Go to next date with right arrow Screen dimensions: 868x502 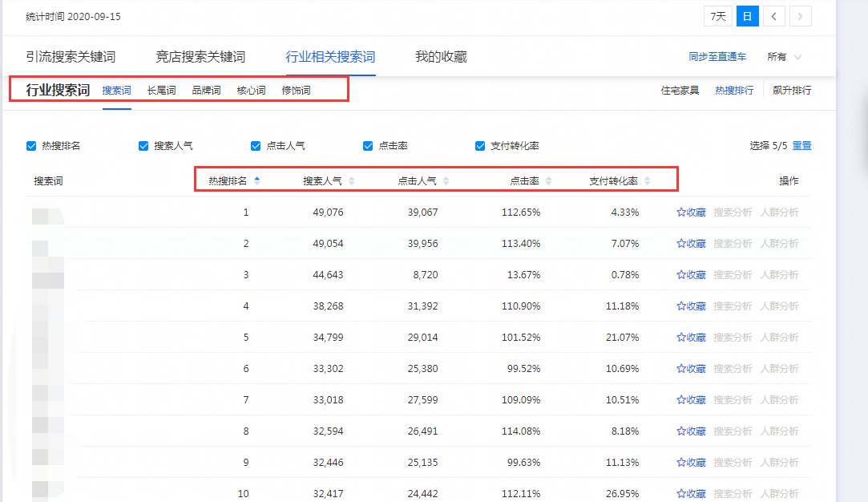point(801,16)
